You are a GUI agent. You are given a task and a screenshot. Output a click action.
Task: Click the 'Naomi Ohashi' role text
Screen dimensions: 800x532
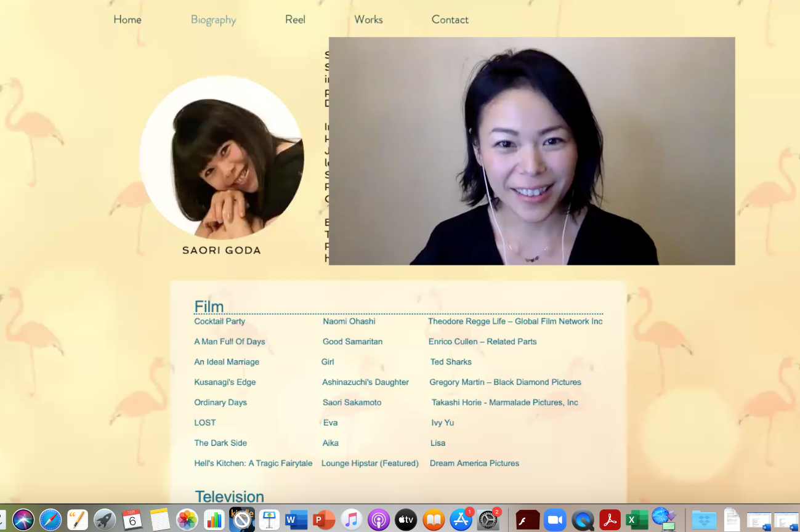pyautogui.click(x=349, y=321)
